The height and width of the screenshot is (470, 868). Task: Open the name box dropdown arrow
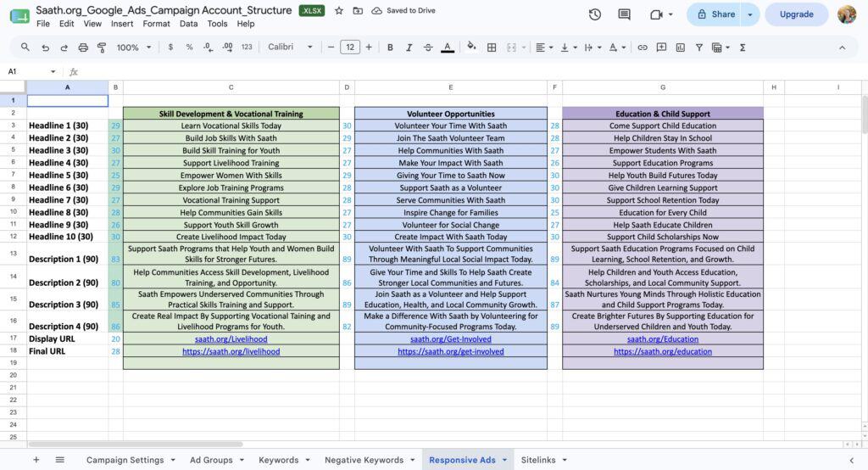(53, 71)
